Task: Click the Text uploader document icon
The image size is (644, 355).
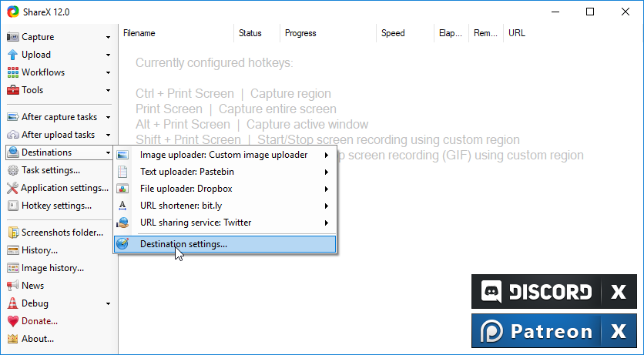Action: click(122, 172)
